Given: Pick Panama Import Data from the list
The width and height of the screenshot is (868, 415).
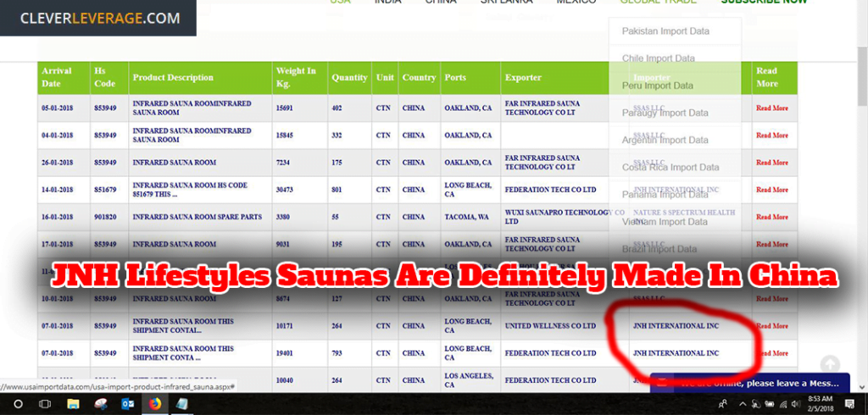Looking at the screenshot, I should 665,194.
